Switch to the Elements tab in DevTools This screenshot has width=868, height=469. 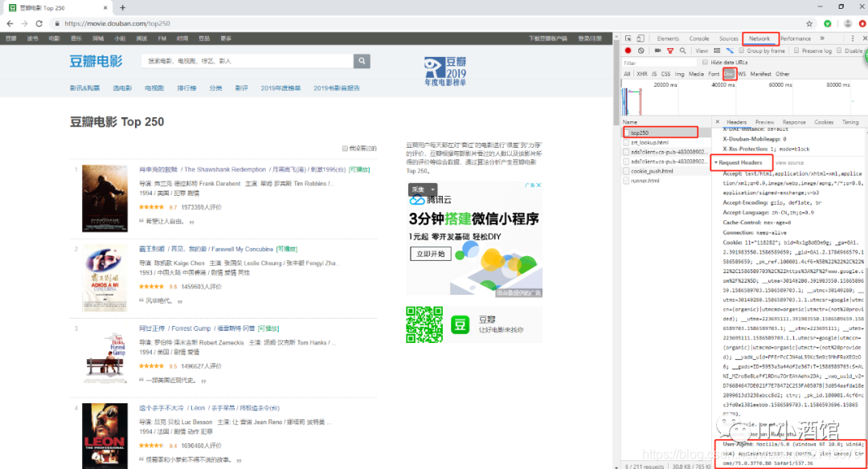[x=668, y=39]
